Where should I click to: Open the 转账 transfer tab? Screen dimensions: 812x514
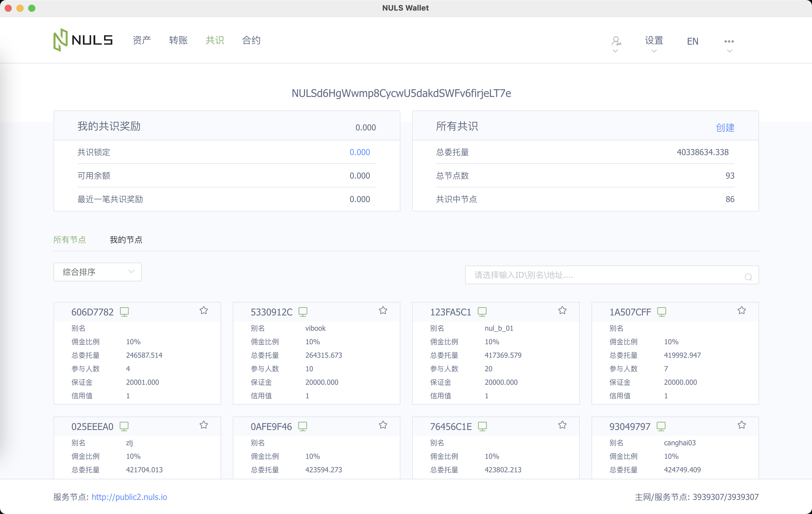(178, 41)
